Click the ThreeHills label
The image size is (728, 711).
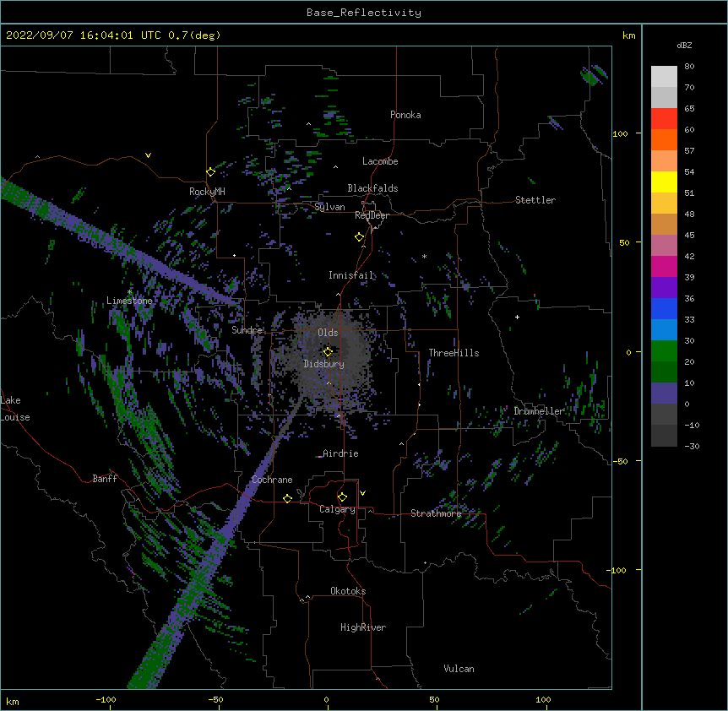pos(454,353)
